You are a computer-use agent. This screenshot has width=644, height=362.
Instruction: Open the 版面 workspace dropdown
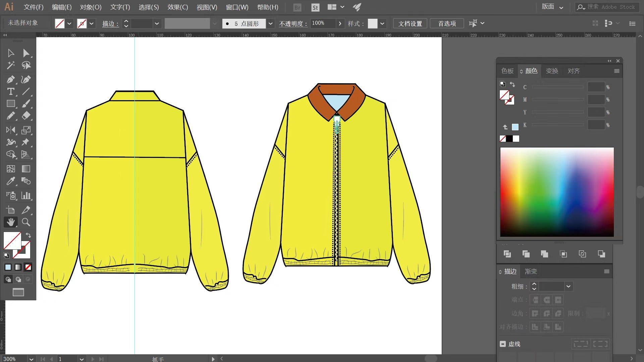pyautogui.click(x=552, y=7)
